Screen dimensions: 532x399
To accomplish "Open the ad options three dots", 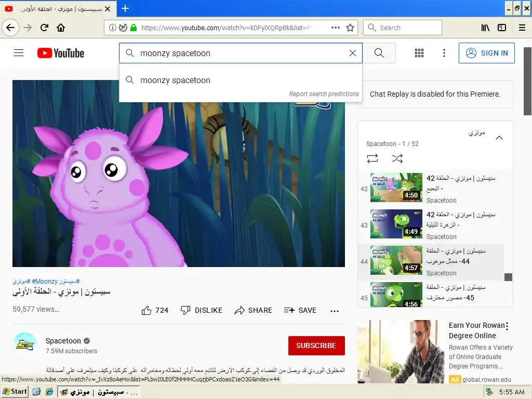I will pyautogui.click(x=507, y=326).
